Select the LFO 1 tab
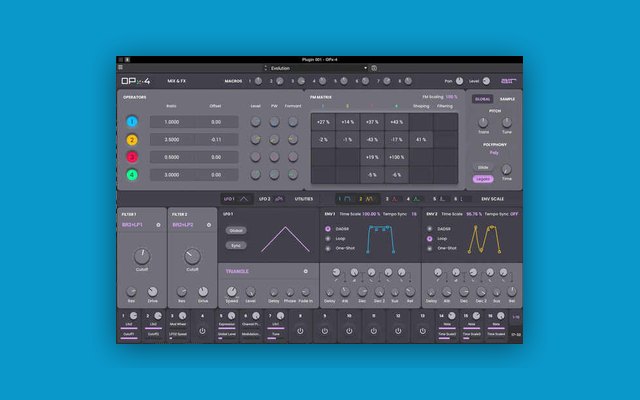This screenshot has height=400, width=640. 236,199
